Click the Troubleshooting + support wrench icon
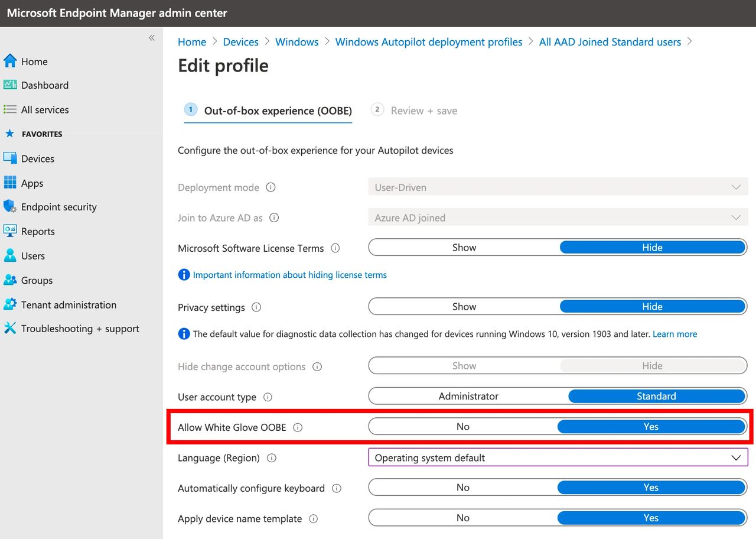Image resolution: width=756 pixels, height=539 pixels. [x=10, y=328]
